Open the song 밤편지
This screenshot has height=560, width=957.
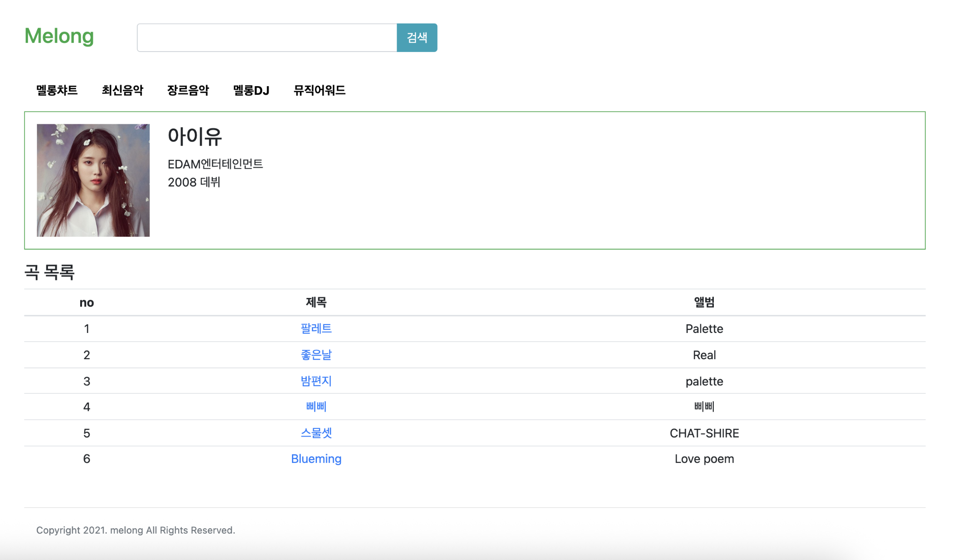click(317, 381)
